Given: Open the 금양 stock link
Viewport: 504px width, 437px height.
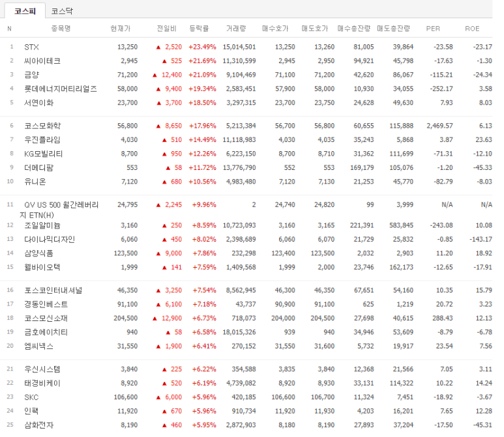Looking at the screenshot, I should pyautogui.click(x=31, y=75).
